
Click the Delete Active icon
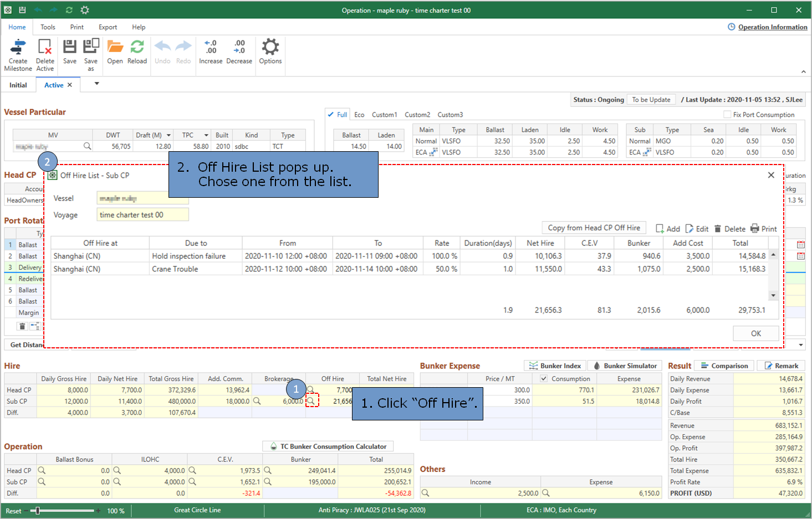tap(45, 48)
